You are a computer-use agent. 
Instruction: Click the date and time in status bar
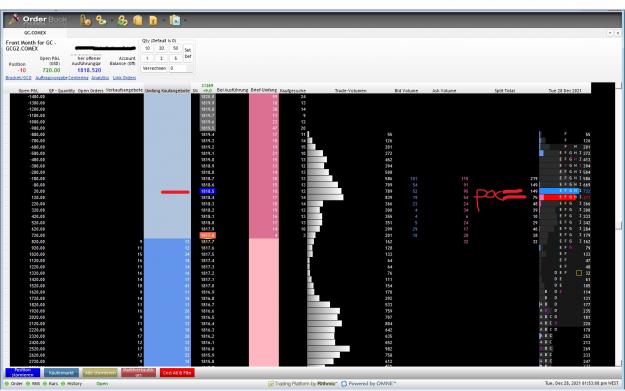pyautogui.click(x=582, y=383)
